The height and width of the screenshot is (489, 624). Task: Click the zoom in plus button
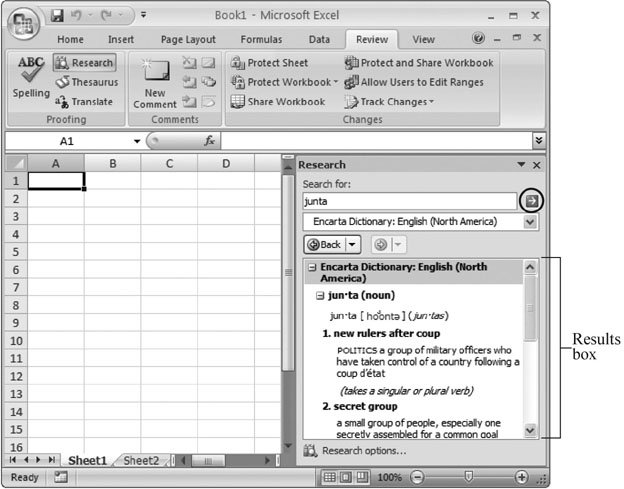(521, 477)
